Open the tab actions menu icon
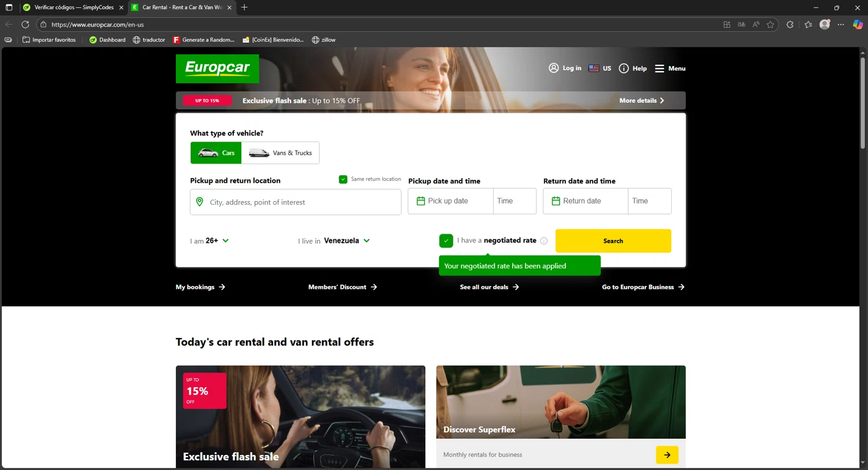The width and height of the screenshot is (868, 470). pos(9,8)
